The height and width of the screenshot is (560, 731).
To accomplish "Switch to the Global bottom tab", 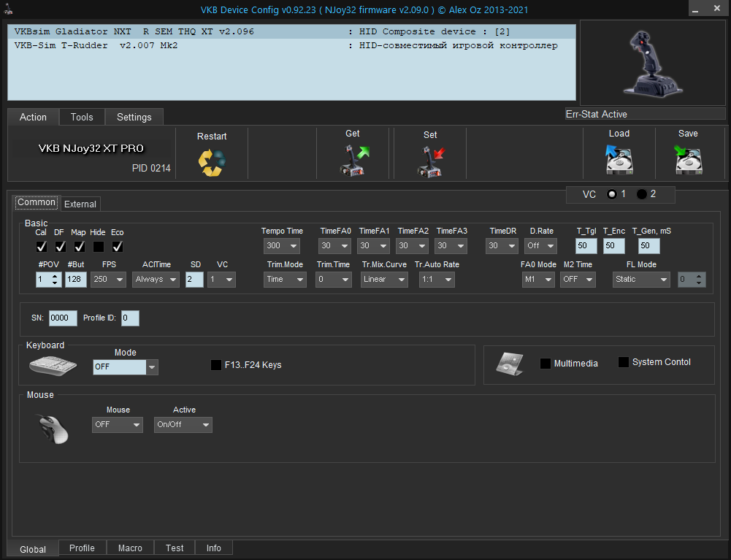I will pyautogui.click(x=33, y=549).
